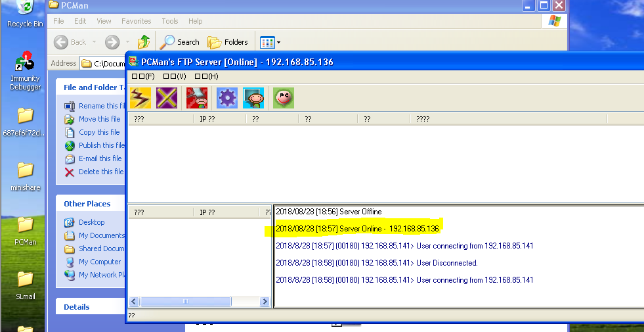644x332 pixels.
Task: Open the Views dropdown in Explorer toolbar
Action: pyautogui.click(x=270, y=42)
